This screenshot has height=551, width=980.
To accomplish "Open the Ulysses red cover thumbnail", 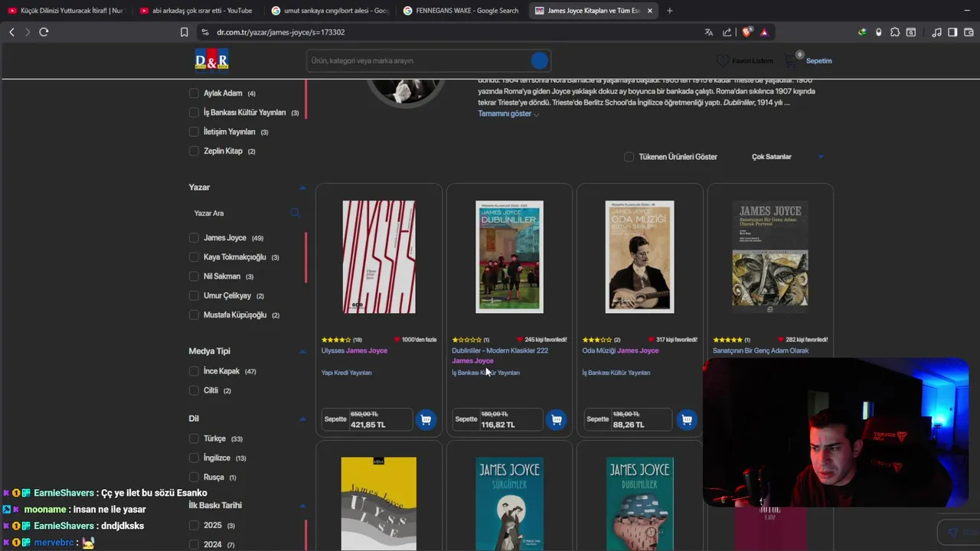I will click(x=379, y=257).
